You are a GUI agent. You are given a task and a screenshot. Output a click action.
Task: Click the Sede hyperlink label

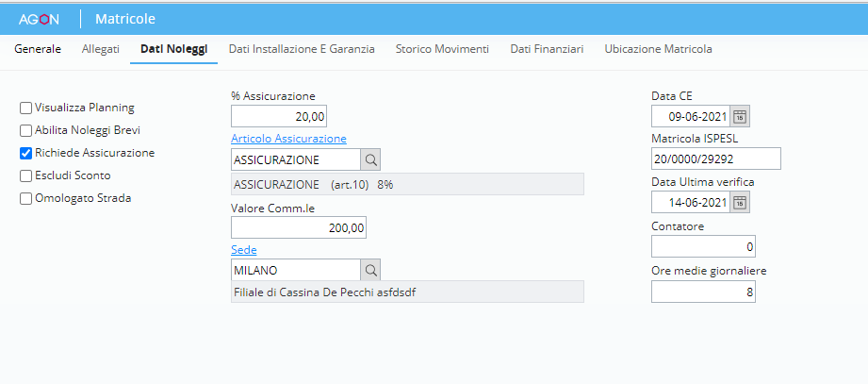(243, 250)
